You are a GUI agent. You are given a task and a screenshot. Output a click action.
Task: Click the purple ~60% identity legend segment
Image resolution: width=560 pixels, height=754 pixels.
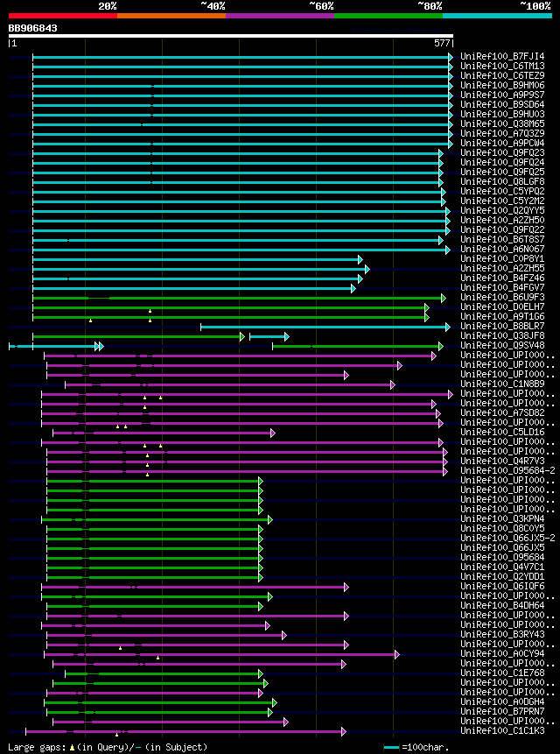[280, 16]
